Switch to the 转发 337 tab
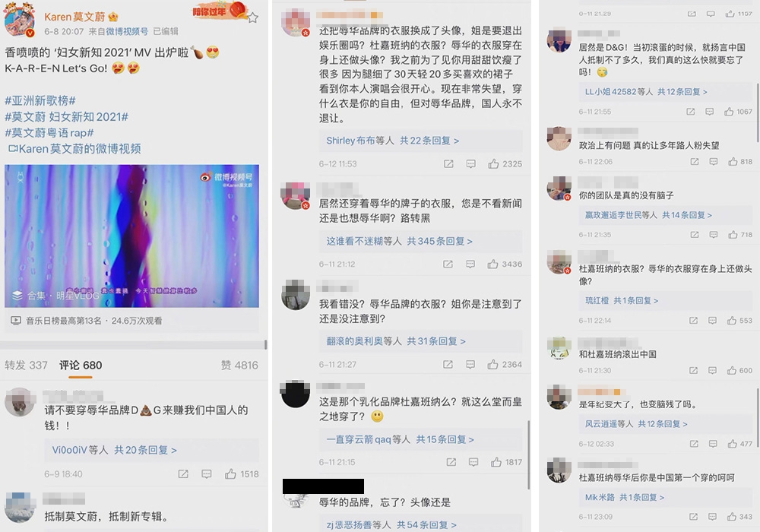760x532 pixels. [26, 365]
